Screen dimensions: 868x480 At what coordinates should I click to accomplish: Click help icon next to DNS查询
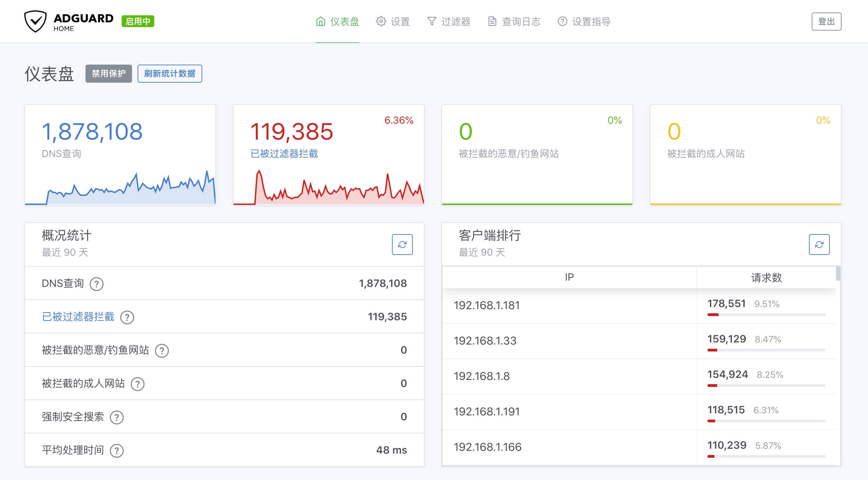[97, 284]
